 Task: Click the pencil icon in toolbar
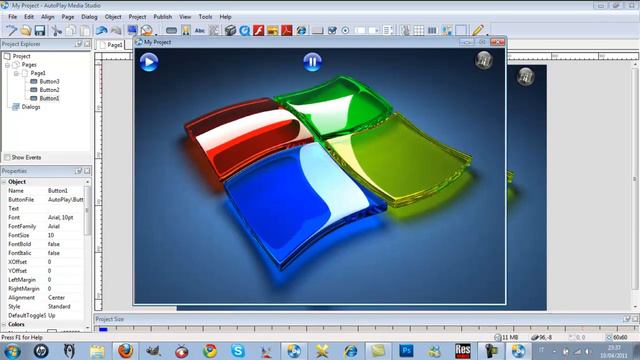click(478, 31)
